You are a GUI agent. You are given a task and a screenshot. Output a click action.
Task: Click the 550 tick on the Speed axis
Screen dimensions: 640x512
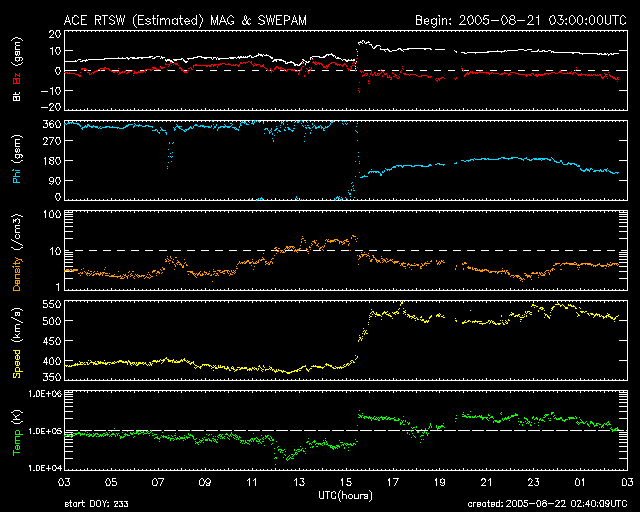(x=52, y=304)
